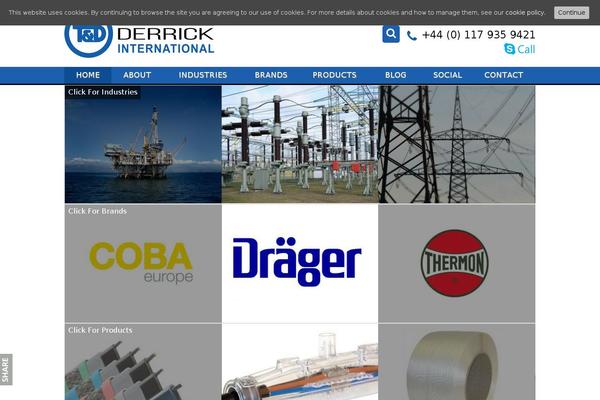This screenshot has height=400, width=600.
Task: Click the Skype logo icon
Action: [x=509, y=49]
